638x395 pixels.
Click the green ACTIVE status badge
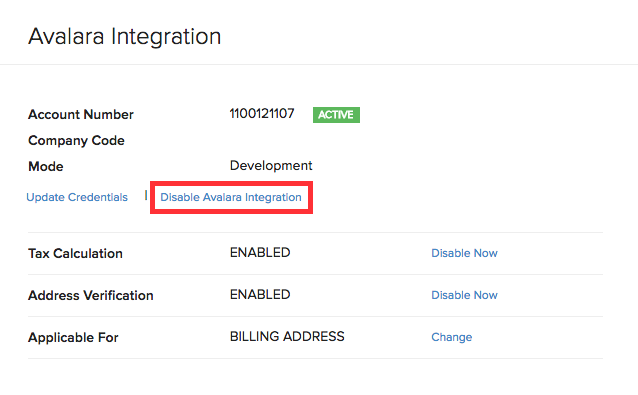pyautogui.click(x=336, y=115)
